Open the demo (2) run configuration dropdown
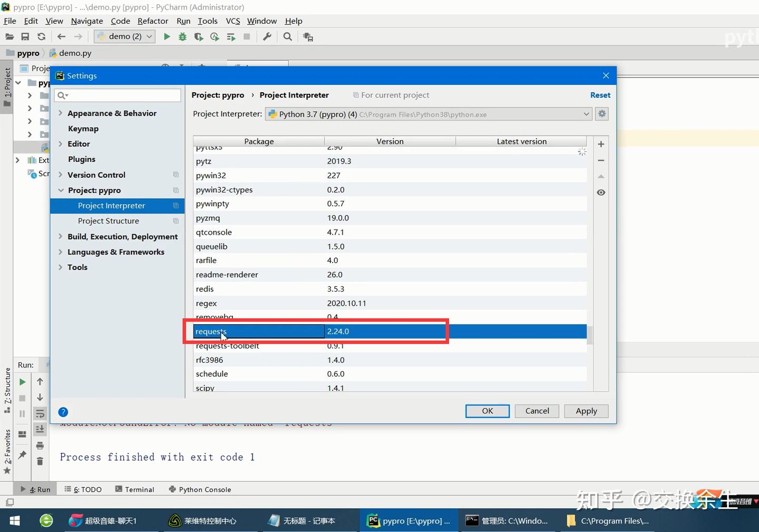The width and height of the screenshot is (759, 532). click(125, 36)
